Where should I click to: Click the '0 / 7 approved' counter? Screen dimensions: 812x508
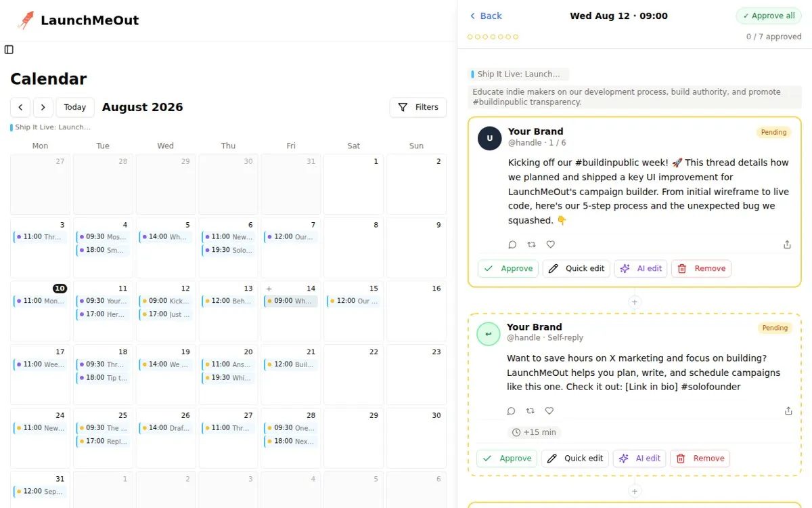pyautogui.click(x=774, y=37)
